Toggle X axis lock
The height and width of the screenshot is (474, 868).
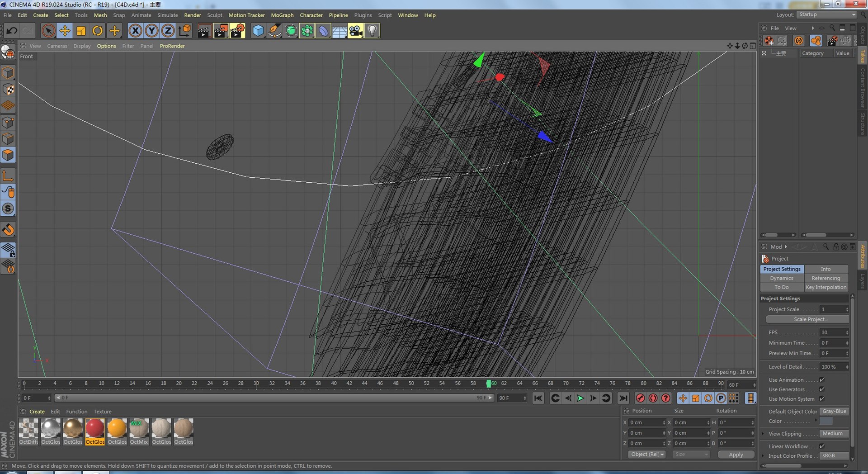pos(135,31)
